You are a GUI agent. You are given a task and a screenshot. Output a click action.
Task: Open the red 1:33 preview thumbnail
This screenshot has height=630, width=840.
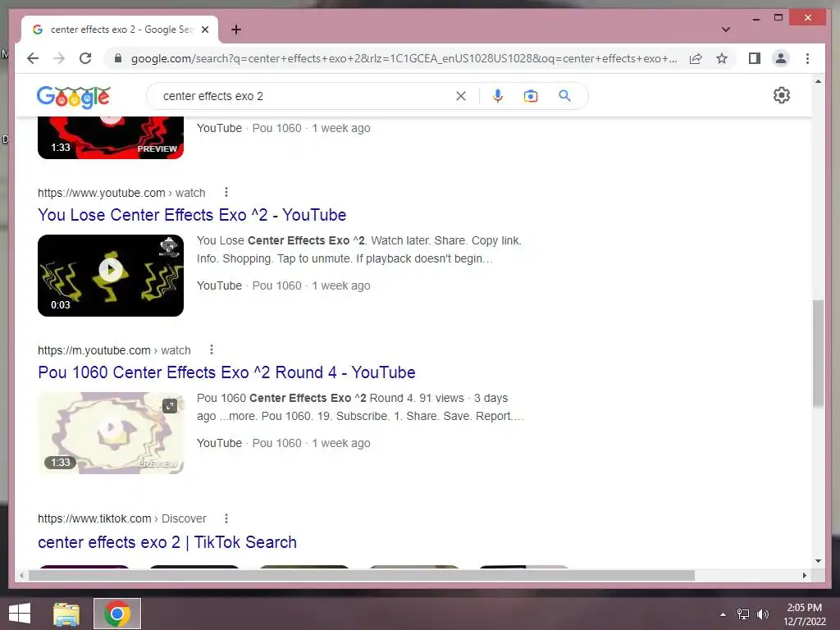click(111, 138)
